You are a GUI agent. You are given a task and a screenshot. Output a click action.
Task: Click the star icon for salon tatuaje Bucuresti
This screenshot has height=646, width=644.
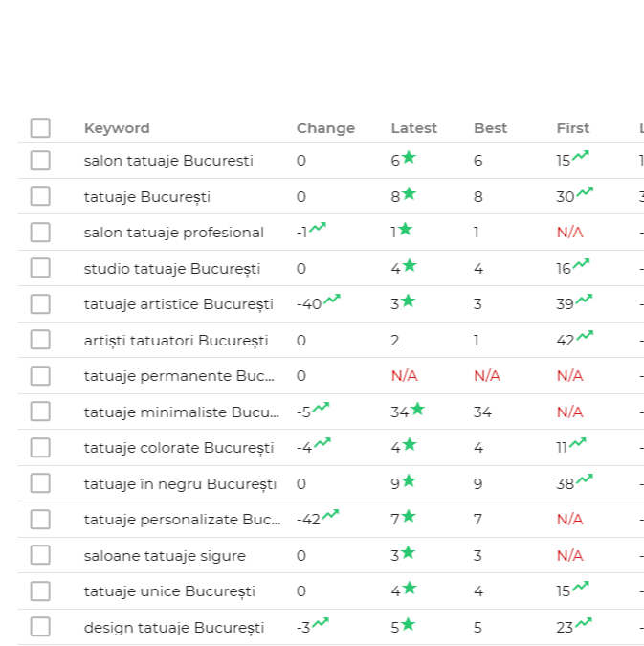tap(409, 158)
